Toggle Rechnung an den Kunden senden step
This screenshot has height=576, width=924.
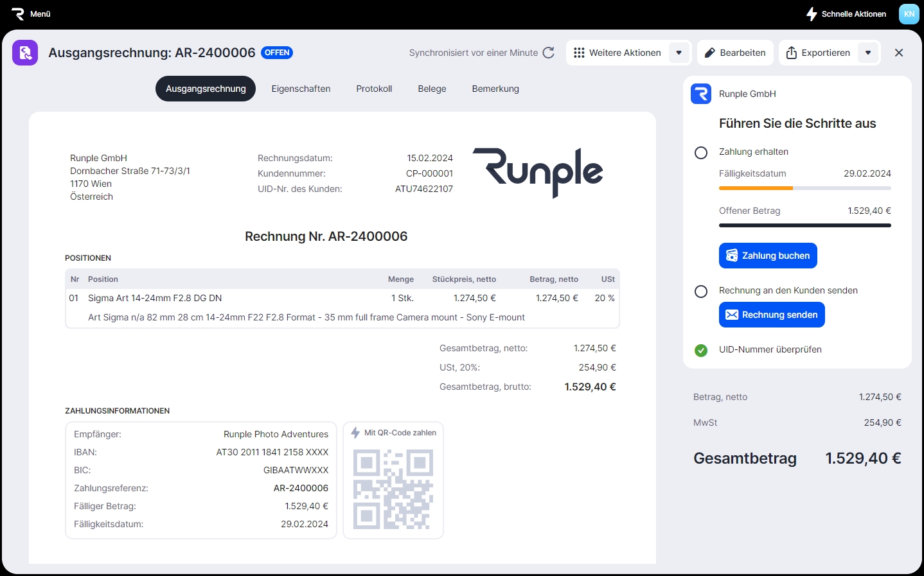click(701, 292)
